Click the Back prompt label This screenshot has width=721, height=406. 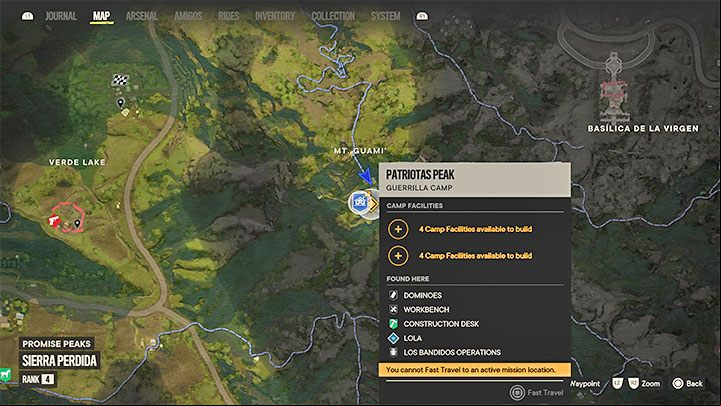click(694, 383)
